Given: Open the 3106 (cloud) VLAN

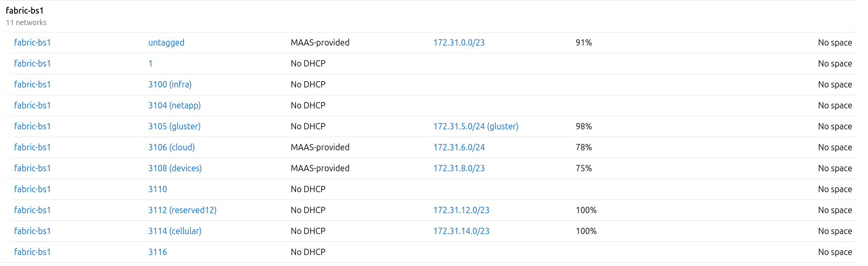Looking at the screenshot, I should click(x=171, y=148).
